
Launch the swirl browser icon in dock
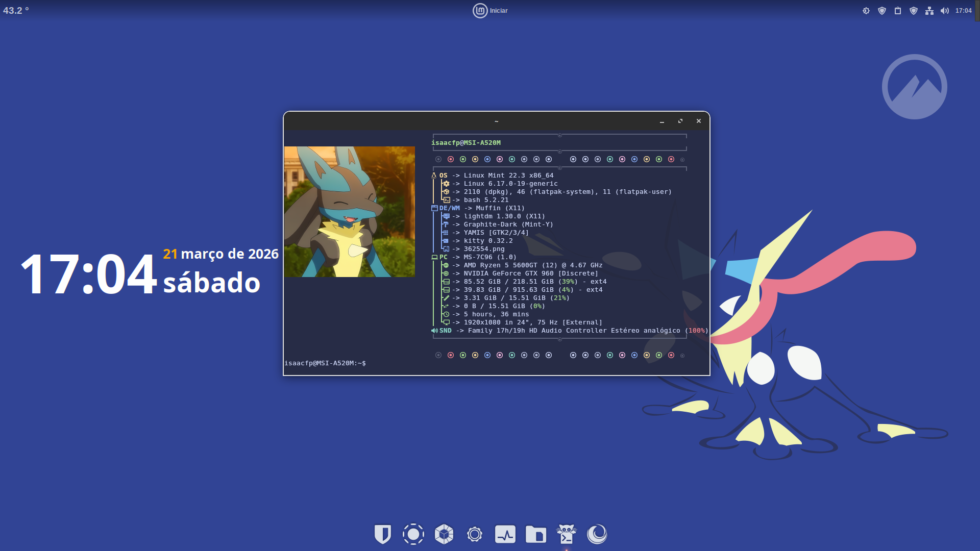click(597, 534)
